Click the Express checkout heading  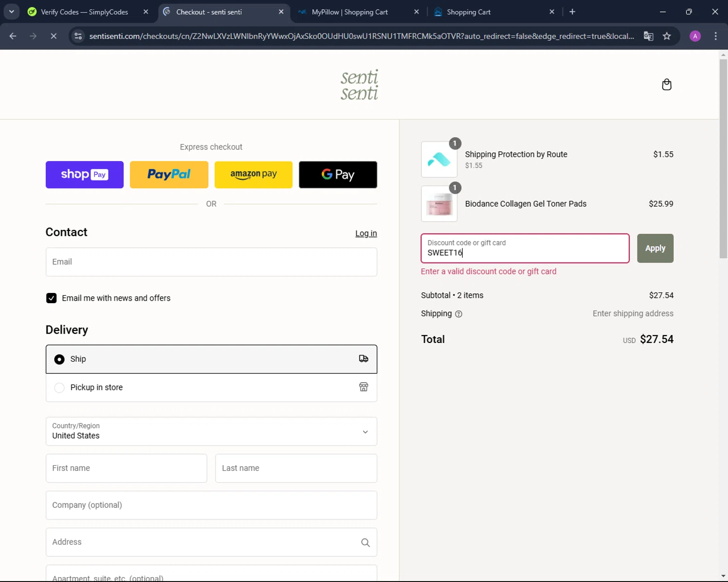pyautogui.click(x=211, y=147)
